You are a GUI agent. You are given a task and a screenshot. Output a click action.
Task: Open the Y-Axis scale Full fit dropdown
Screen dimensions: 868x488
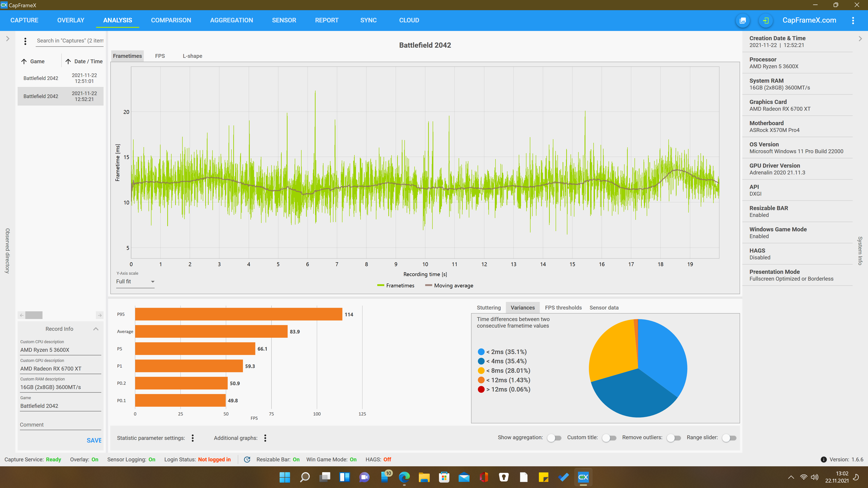click(135, 282)
